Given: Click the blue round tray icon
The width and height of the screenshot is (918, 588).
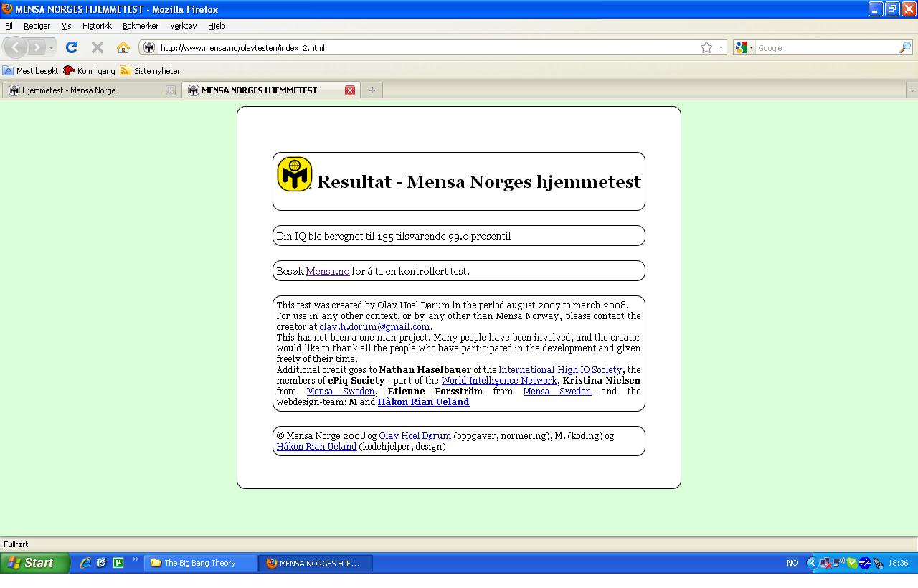Looking at the screenshot, I should (865, 563).
